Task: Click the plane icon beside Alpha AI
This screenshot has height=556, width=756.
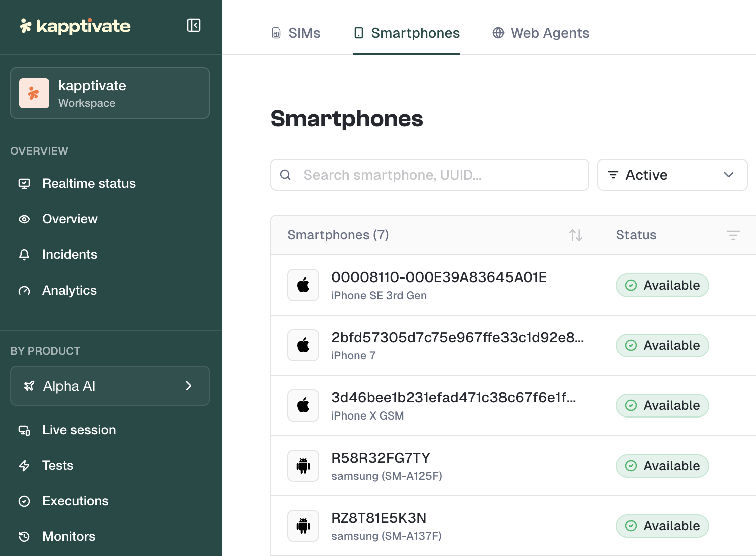Action: (x=29, y=386)
